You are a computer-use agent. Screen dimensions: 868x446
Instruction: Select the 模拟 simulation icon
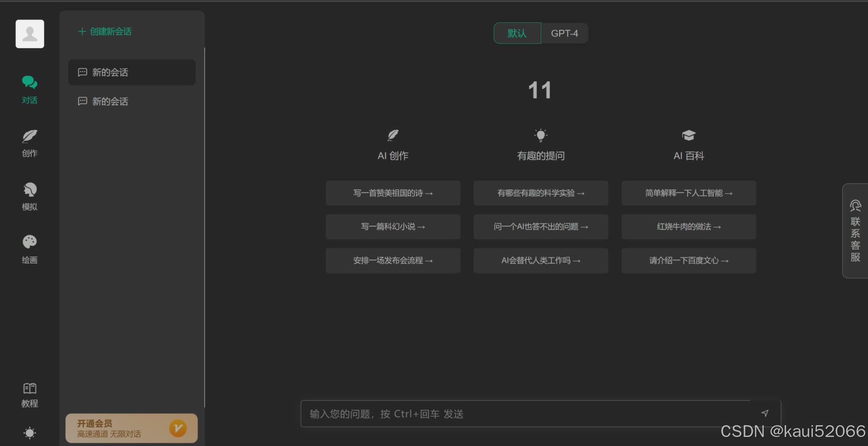pyautogui.click(x=29, y=197)
